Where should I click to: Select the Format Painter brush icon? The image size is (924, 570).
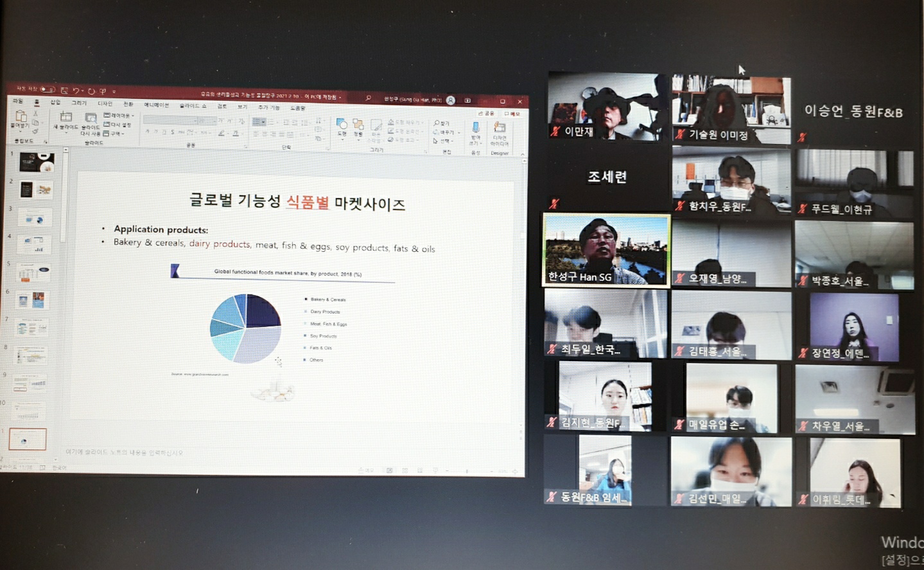tap(35, 131)
